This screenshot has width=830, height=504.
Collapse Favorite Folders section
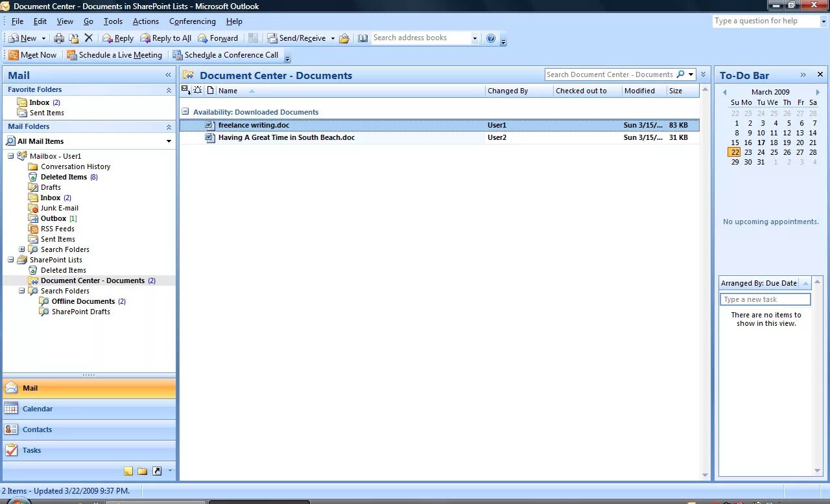[x=169, y=90]
